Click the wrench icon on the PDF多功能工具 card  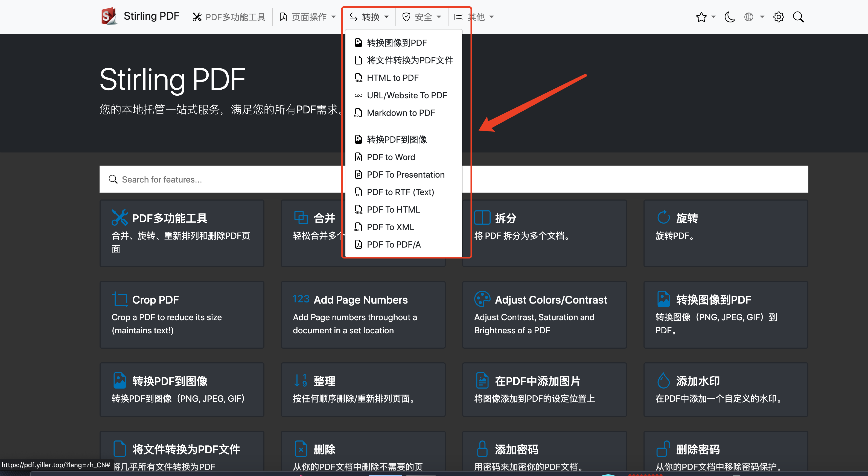pos(120,218)
